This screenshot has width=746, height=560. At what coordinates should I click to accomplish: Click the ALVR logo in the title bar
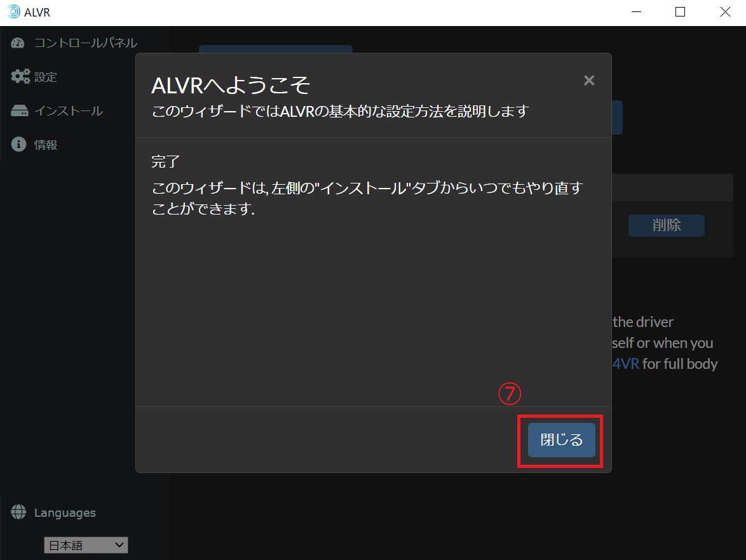(14, 11)
